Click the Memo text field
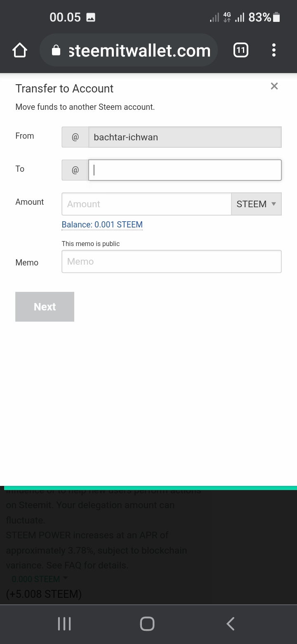The height and width of the screenshot is (644, 297). click(x=172, y=261)
